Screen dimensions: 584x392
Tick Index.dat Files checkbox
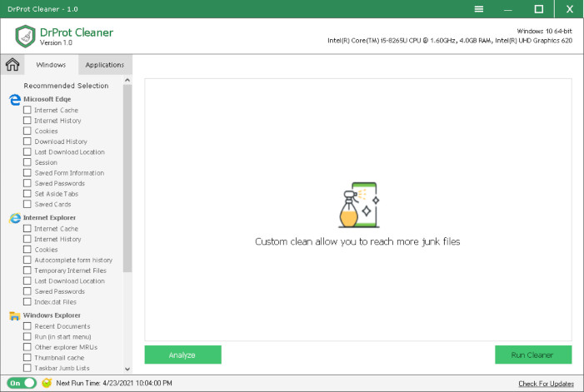(27, 301)
